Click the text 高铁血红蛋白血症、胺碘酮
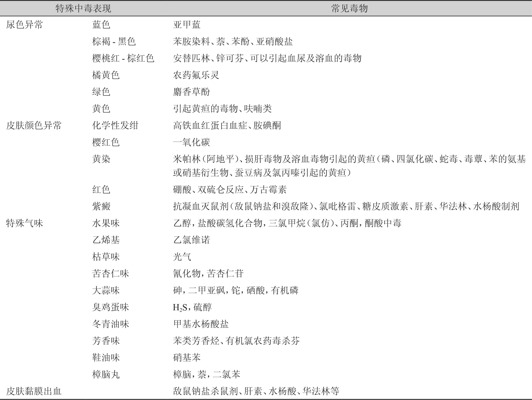The height and width of the screenshot is (400, 532). pyautogui.click(x=227, y=125)
